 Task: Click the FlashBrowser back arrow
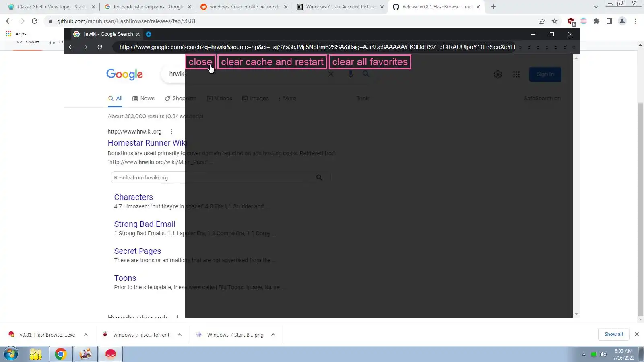71,47
